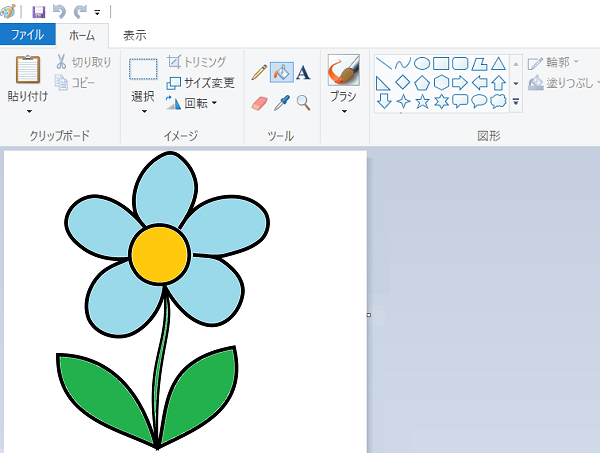The image size is (600, 453).
Task: Choose the Curve shape
Action: tap(403, 64)
